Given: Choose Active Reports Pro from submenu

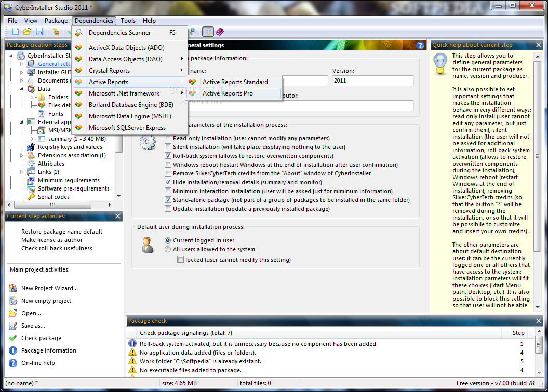Looking at the screenshot, I should pos(233,93).
